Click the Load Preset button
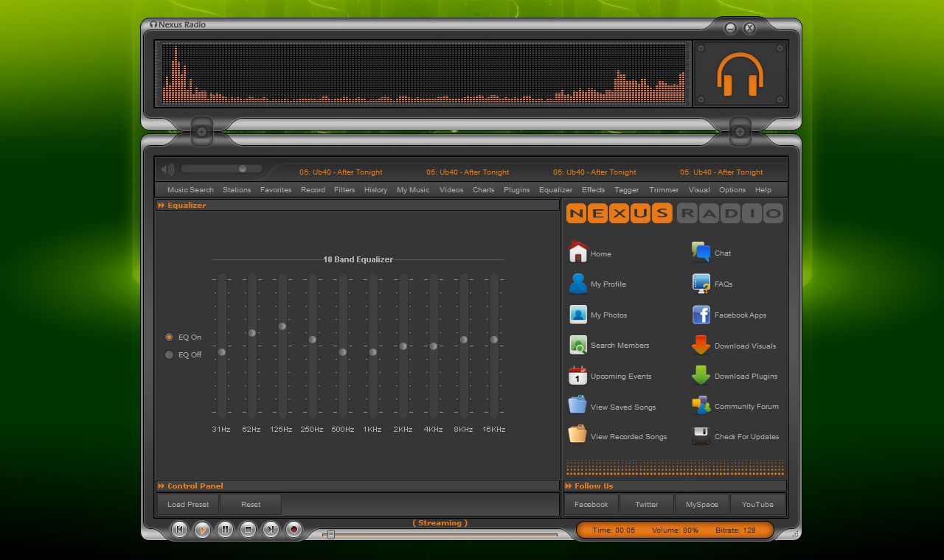The width and height of the screenshot is (944, 560). (x=188, y=505)
